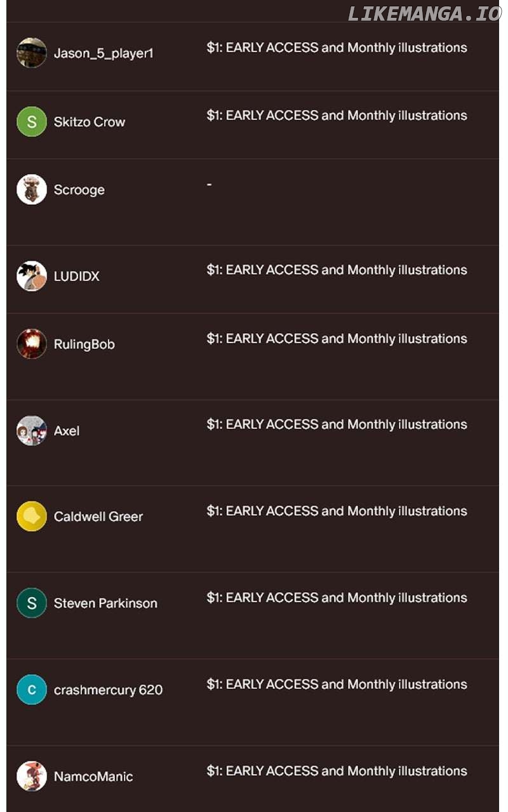508x812 pixels.
Task: Click the Caldwell Greer name
Action: pyautogui.click(x=98, y=516)
